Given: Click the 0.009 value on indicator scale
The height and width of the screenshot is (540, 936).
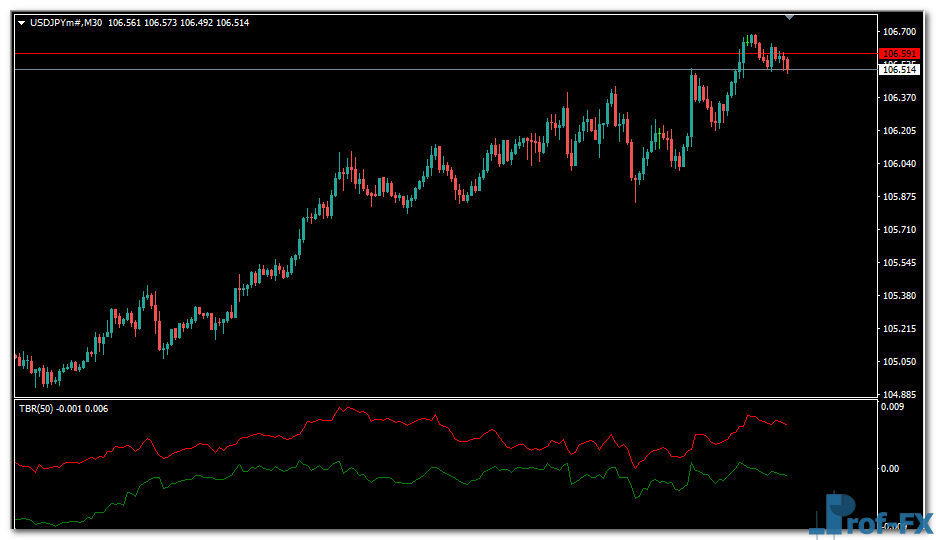Looking at the screenshot, I should 893,407.
